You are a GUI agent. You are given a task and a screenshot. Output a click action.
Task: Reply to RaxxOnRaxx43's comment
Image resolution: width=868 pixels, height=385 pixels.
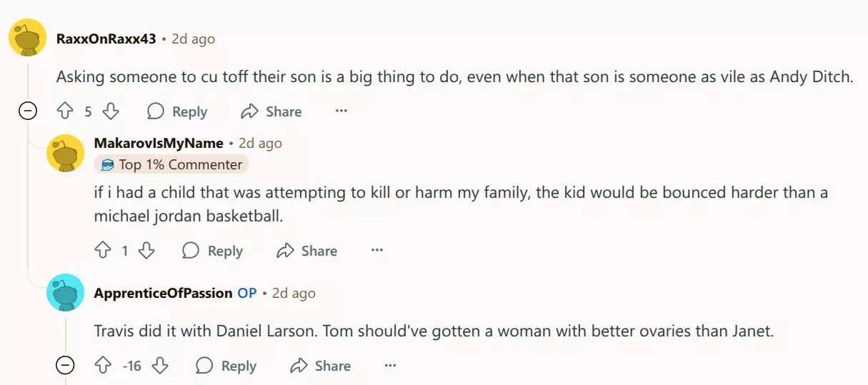(x=177, y=111)
